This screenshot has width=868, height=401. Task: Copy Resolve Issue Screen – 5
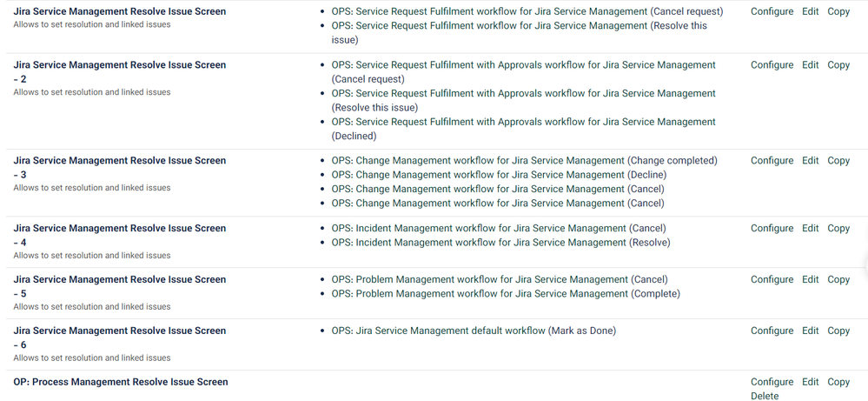(838, 280)
